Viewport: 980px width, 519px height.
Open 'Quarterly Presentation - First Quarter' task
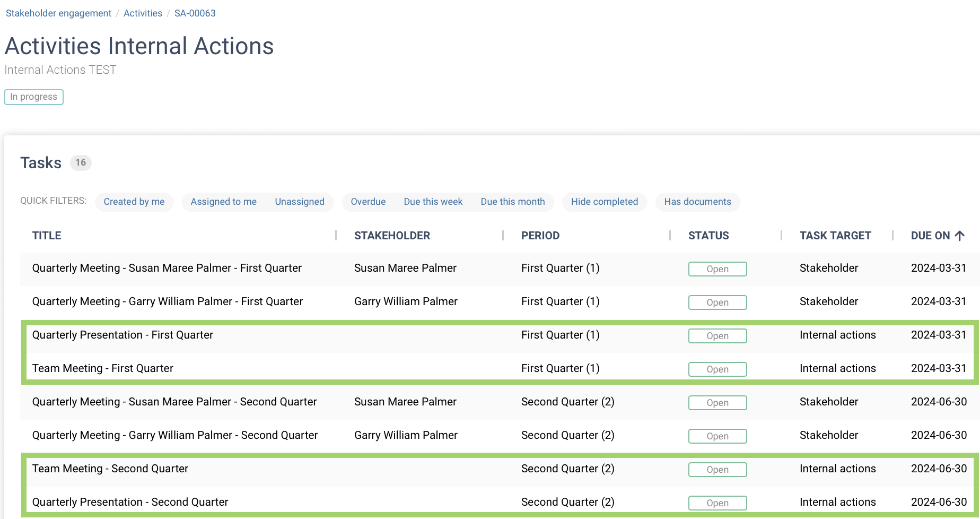pos(122,335)
